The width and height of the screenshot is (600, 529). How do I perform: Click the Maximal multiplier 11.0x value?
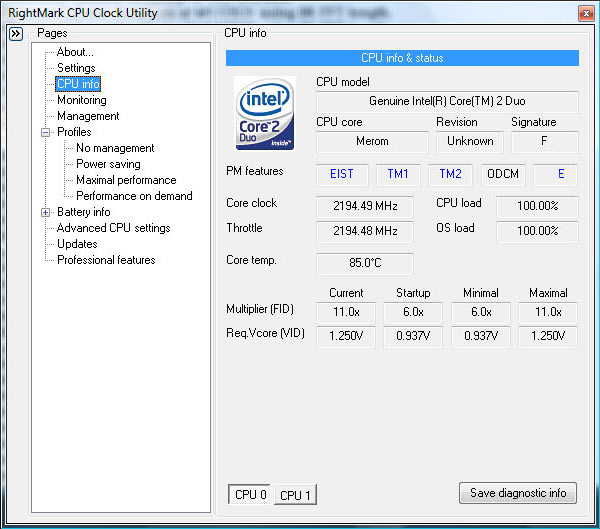click(x=548, y=312)
